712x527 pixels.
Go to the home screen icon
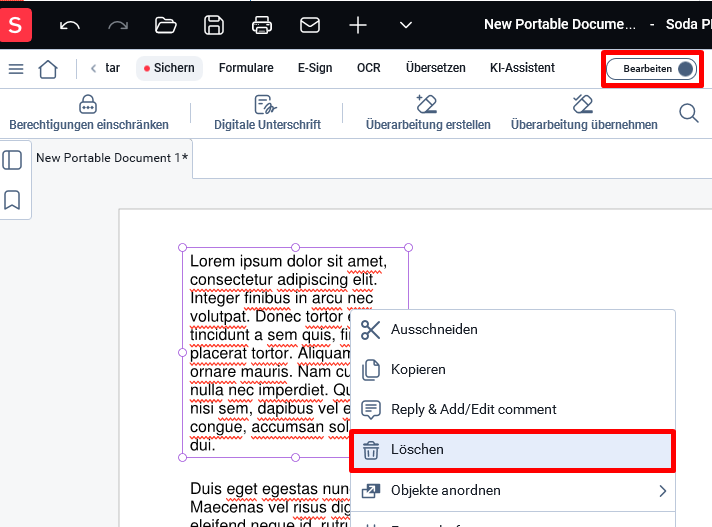coord(48,69)
